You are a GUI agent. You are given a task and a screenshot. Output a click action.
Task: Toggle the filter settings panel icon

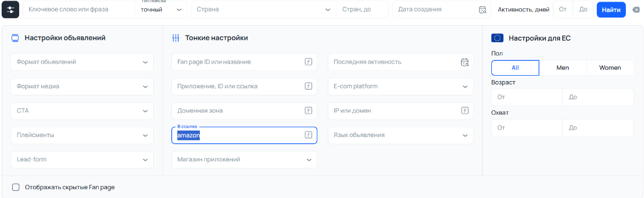[10, 9]
